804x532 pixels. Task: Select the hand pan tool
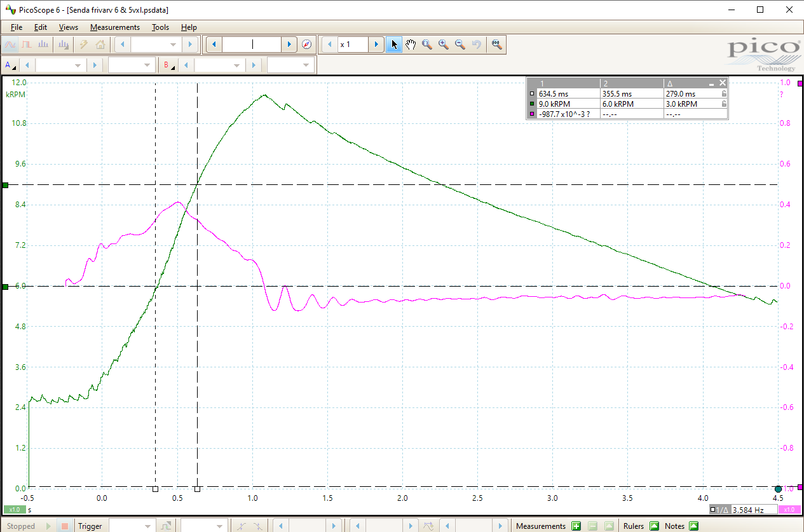pos(411,44)
